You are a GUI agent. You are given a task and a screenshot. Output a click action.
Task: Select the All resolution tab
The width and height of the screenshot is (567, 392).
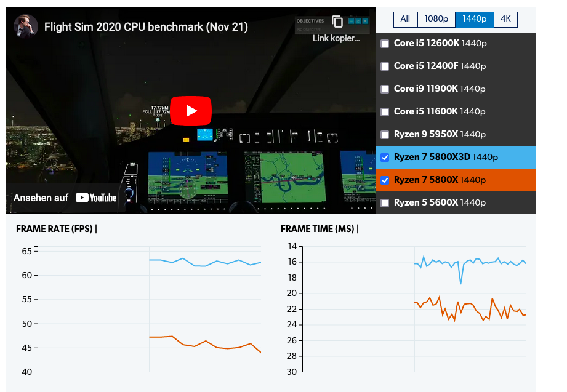coord(405,19)
